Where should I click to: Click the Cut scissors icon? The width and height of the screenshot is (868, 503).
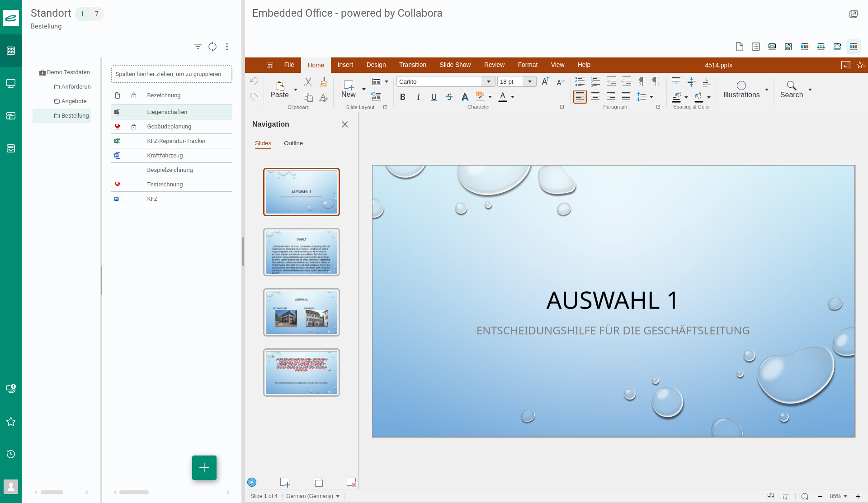[x=308, y=82]
